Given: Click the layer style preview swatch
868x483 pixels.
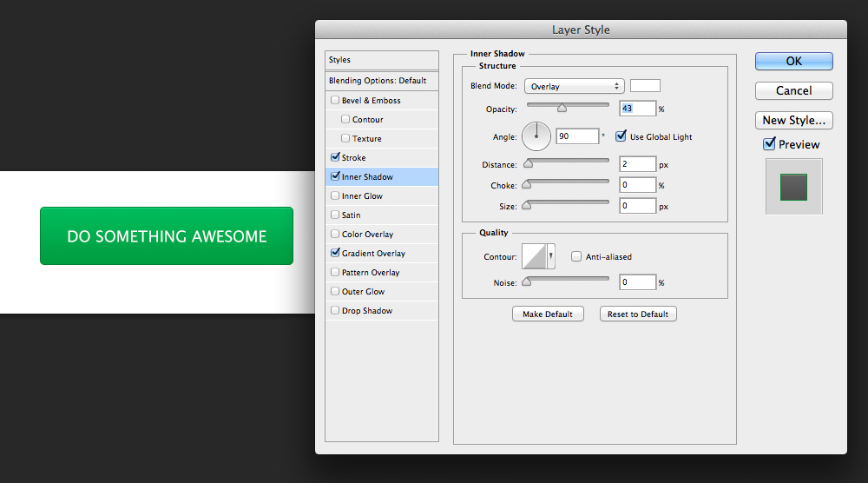Looking at the screenshot, I should (x=793, y=186).
